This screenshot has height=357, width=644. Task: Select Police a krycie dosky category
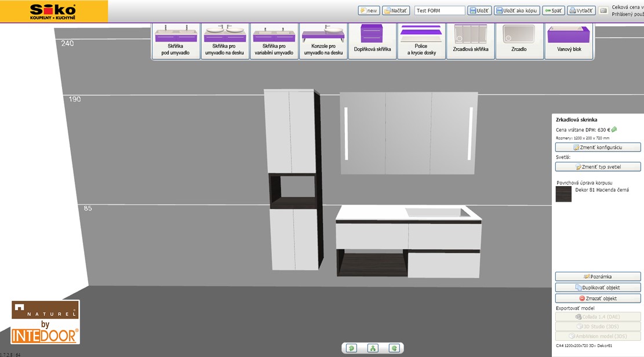pos(421,41)
